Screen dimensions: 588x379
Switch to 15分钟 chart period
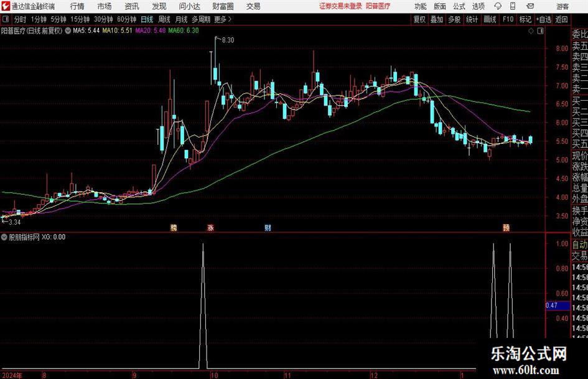80,19
